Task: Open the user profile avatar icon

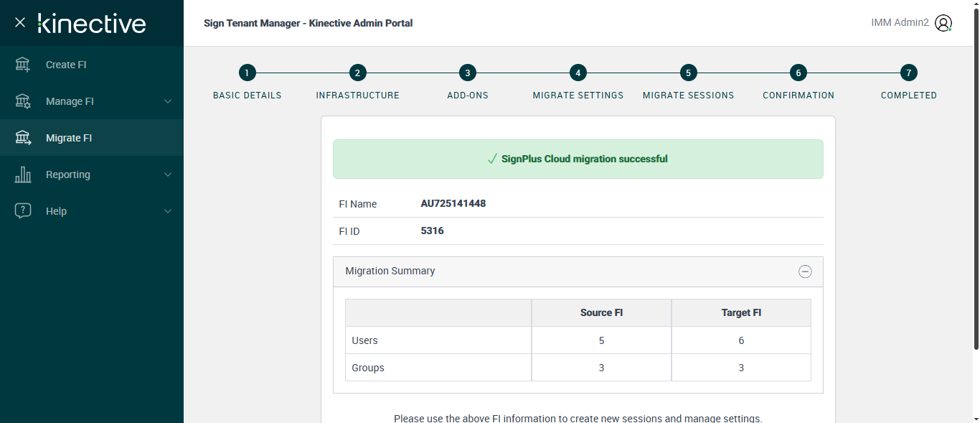Action: click(943, 23)
